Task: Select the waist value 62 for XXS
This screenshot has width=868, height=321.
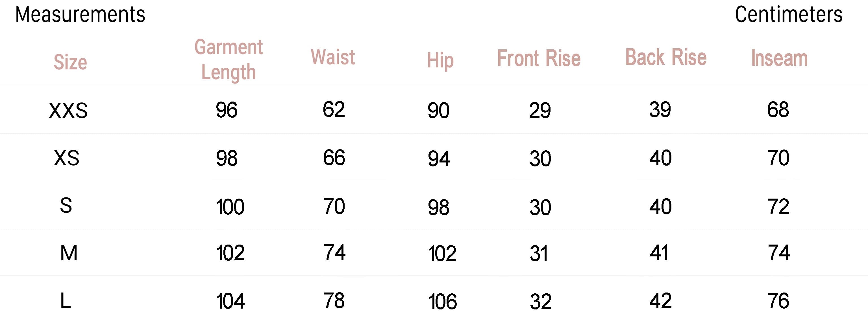Action: [334, 109]
